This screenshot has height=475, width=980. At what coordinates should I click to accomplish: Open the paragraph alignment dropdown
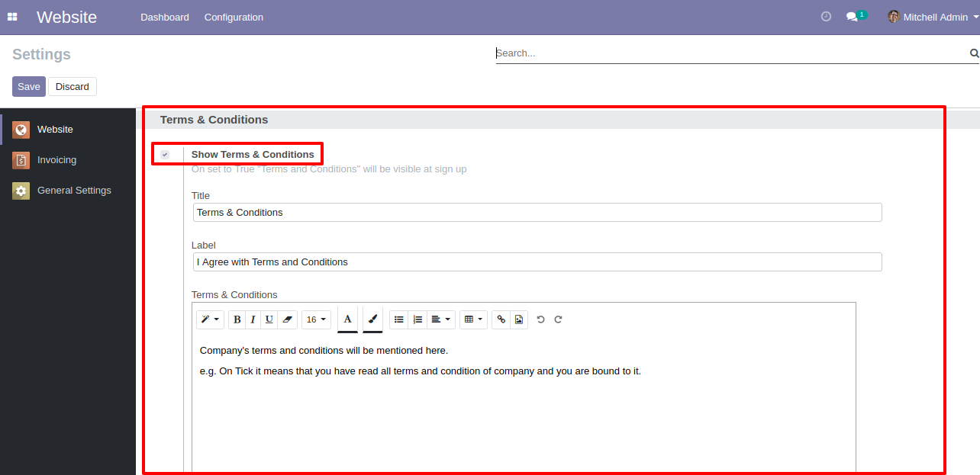pyautogui.click(x=440, y=319)
